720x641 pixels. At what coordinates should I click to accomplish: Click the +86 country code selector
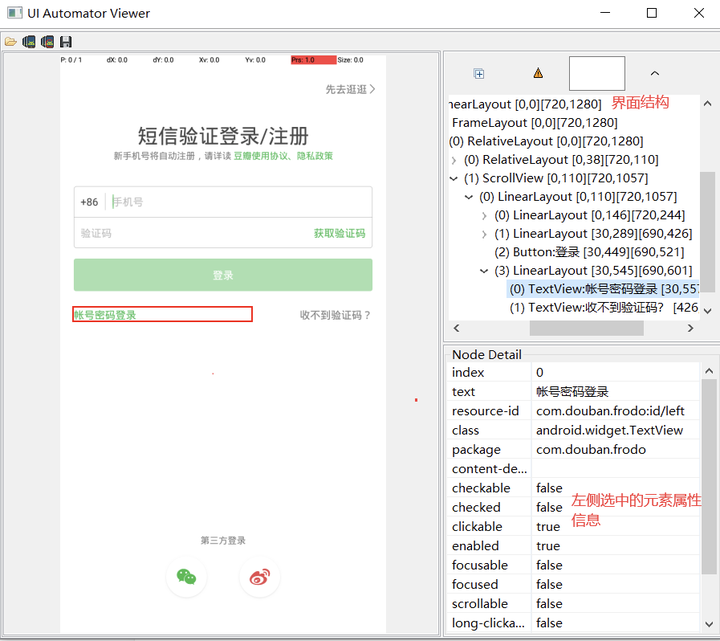pyautogui.click(x=89, y=202)
